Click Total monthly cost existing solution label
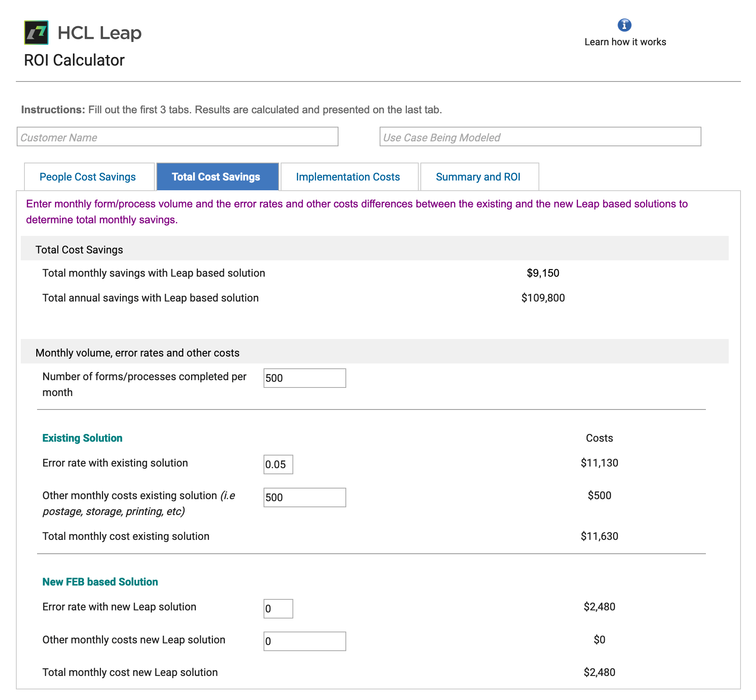 pyautogui.click(x=126, y=536)
